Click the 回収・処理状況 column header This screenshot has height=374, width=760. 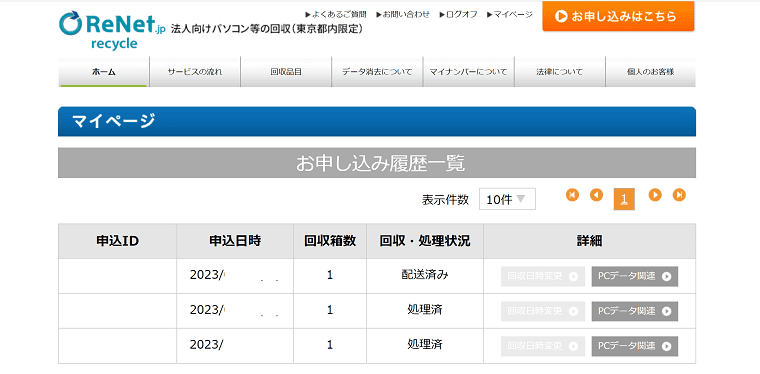(x=425, y=241)
